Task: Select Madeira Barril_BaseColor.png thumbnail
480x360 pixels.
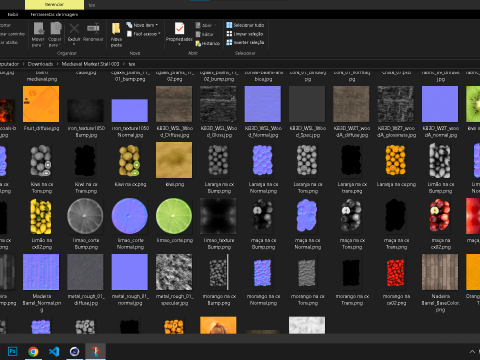Action: (x=440, y=272)
